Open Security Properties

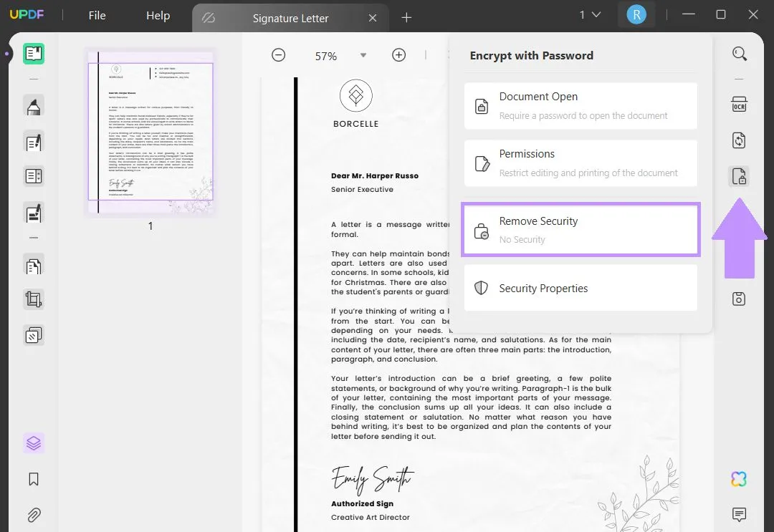pos(580,288)
